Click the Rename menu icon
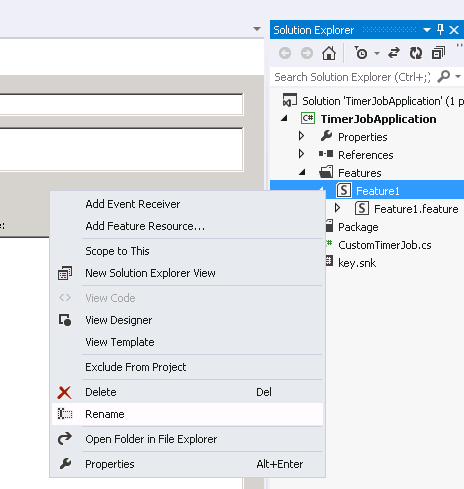464x489 pixels. (65, 414)
